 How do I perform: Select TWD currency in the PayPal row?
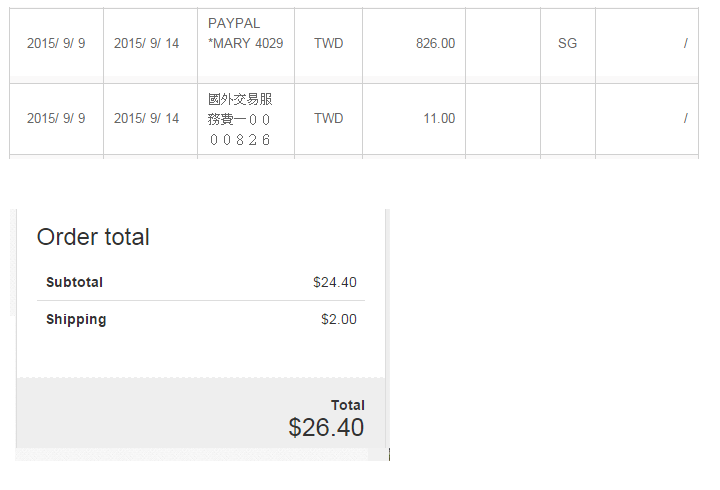(328, 43)
